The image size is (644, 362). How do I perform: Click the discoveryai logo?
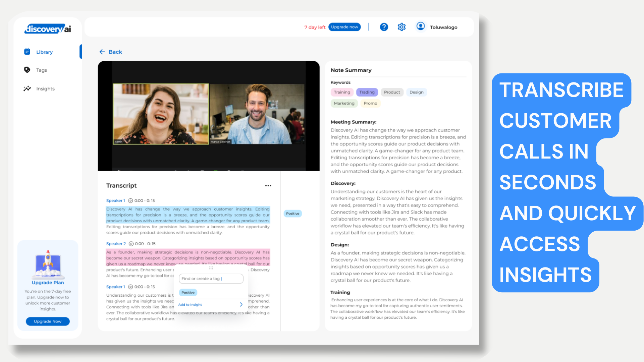click(48, 29)
